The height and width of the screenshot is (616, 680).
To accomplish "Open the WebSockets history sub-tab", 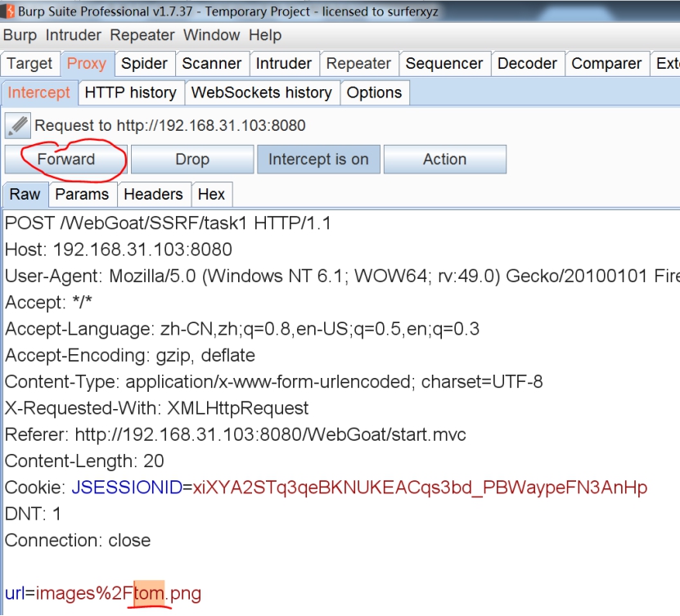I will (x=262, y=92).
